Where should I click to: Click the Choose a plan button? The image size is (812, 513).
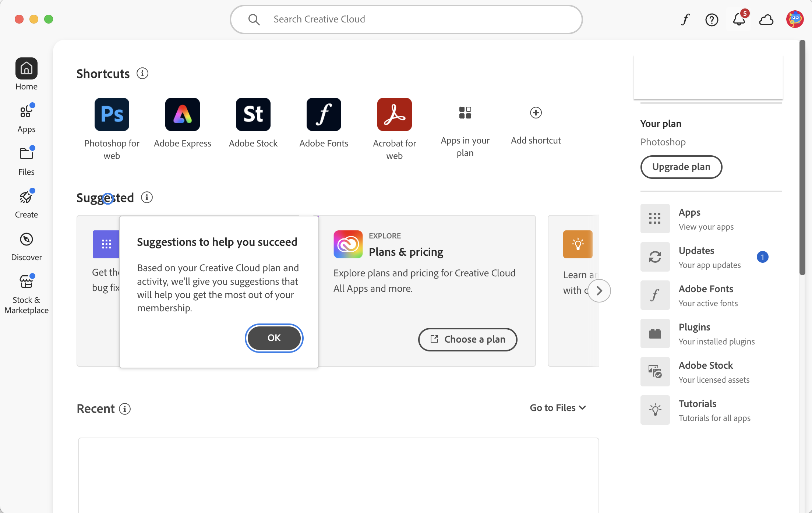point(467,339)
